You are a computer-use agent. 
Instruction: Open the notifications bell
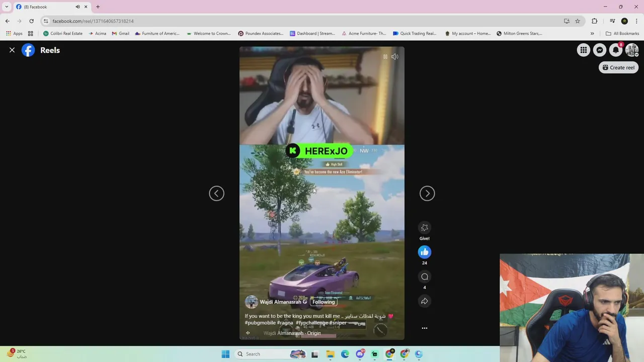tap(615, 50)
